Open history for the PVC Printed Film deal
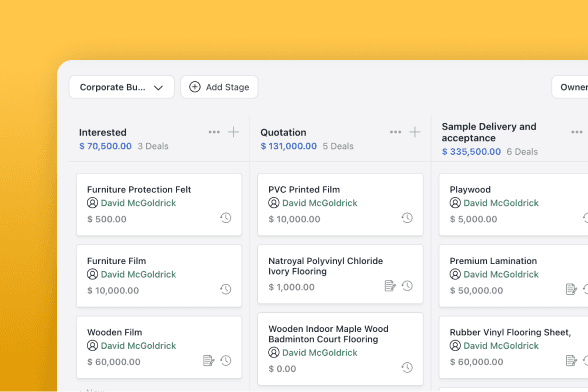 [x=407, y=218]
